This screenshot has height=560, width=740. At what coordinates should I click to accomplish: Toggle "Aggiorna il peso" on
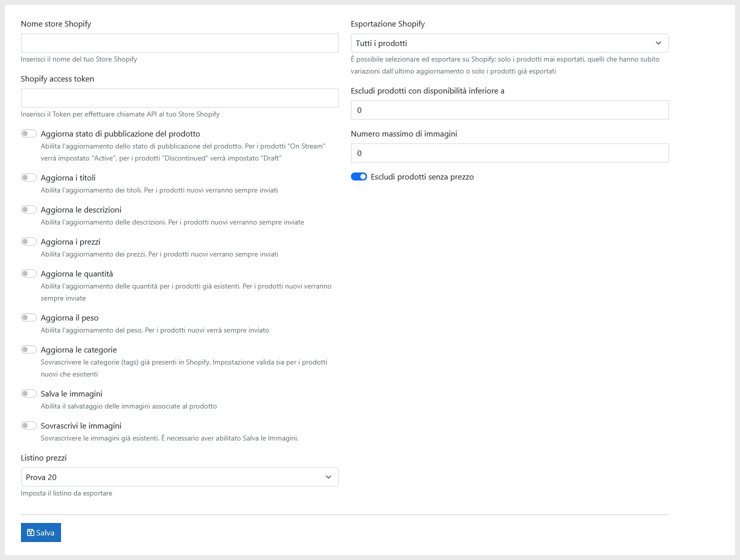tap(29, 317)
